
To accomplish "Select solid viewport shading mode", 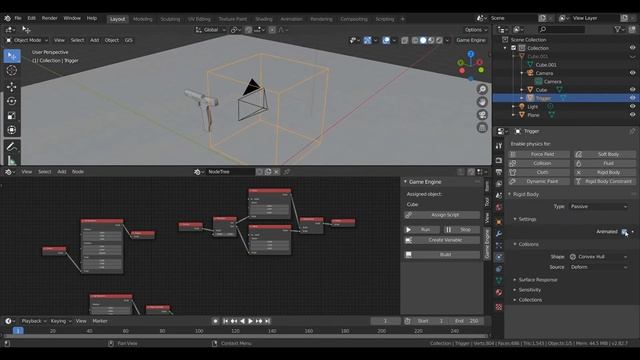I will pyautogui.click(x=423, y=40).
